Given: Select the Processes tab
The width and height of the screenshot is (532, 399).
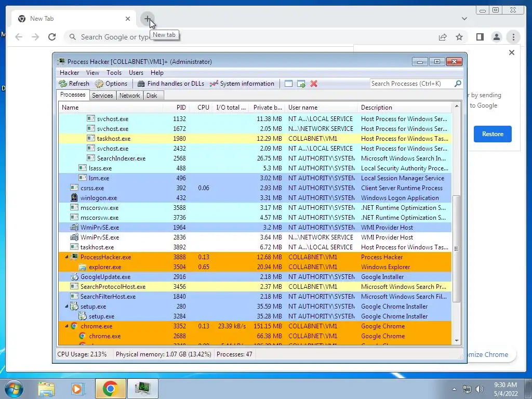Looking at the screenshot, I should (x=73, y=95).
